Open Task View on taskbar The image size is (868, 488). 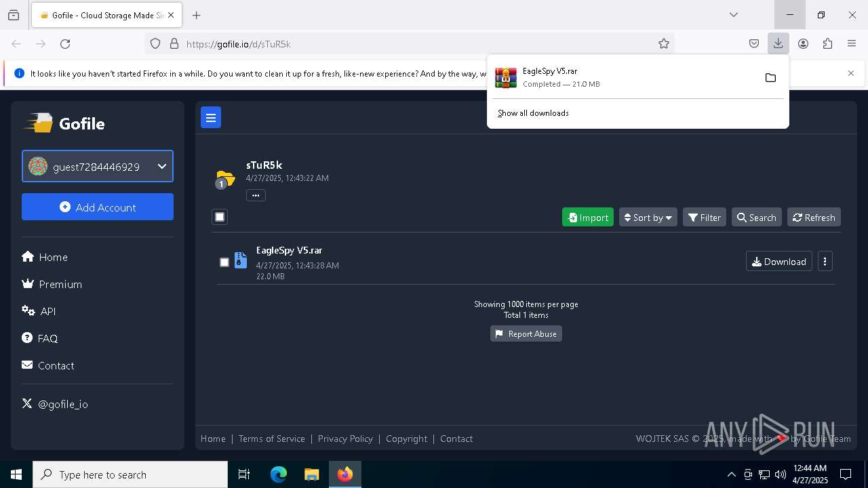[x=244, y=474]
